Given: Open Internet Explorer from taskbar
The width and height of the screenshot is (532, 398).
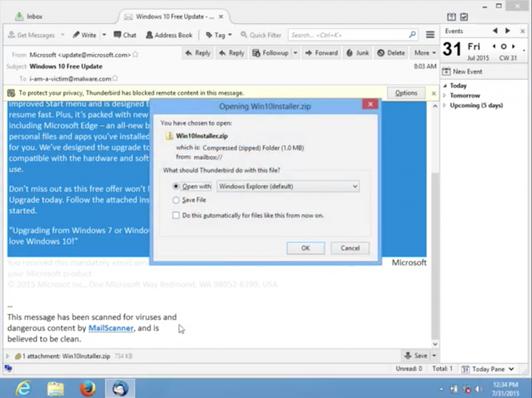Looking at the screenshot, I should [23, 388].
